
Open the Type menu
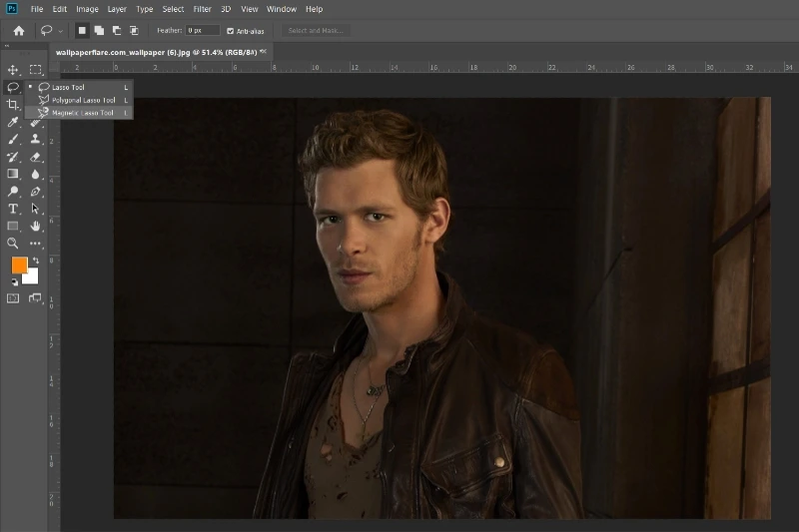144,9
